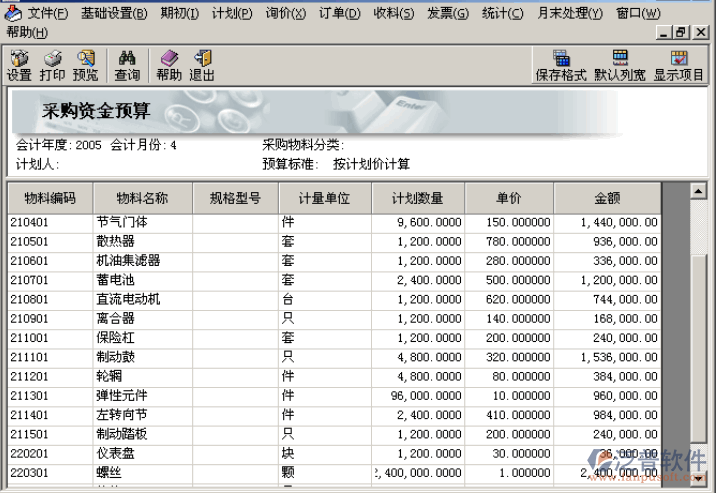Image resolution: width=717 pixels, height=493 pixels.
Task: Click planned quantity cell 96,000.0000
Action: (418, 396)
